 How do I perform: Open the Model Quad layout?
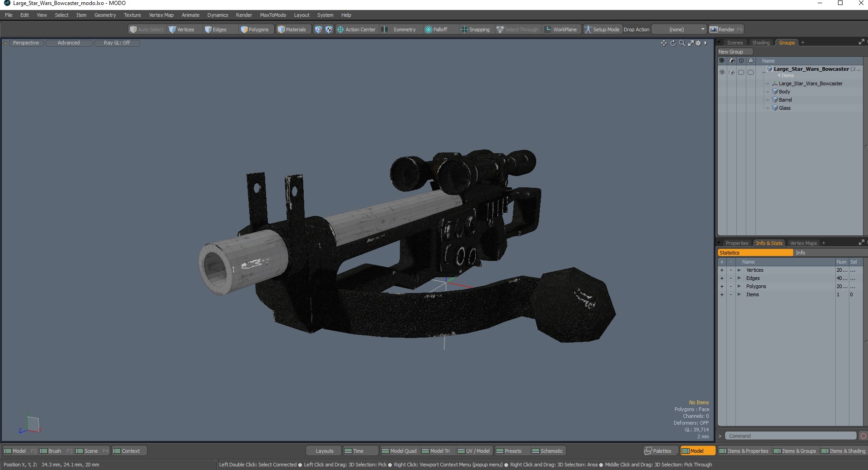[x=399, y=451]
